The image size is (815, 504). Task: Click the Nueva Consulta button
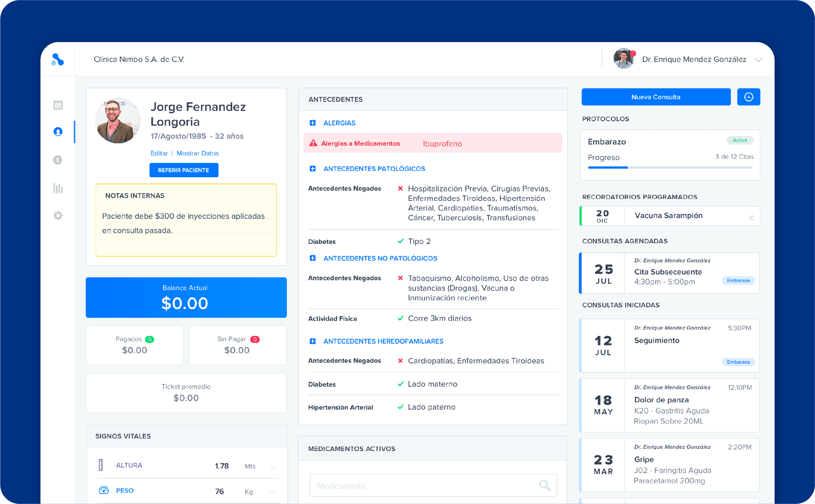(656, 97)
